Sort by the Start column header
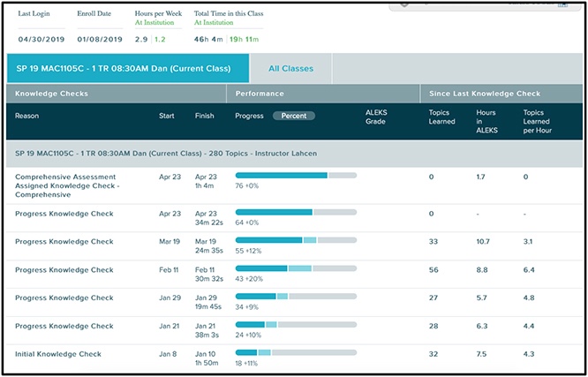Image resolution: width=588 pixels, height=377 pixels. [166, 116]
